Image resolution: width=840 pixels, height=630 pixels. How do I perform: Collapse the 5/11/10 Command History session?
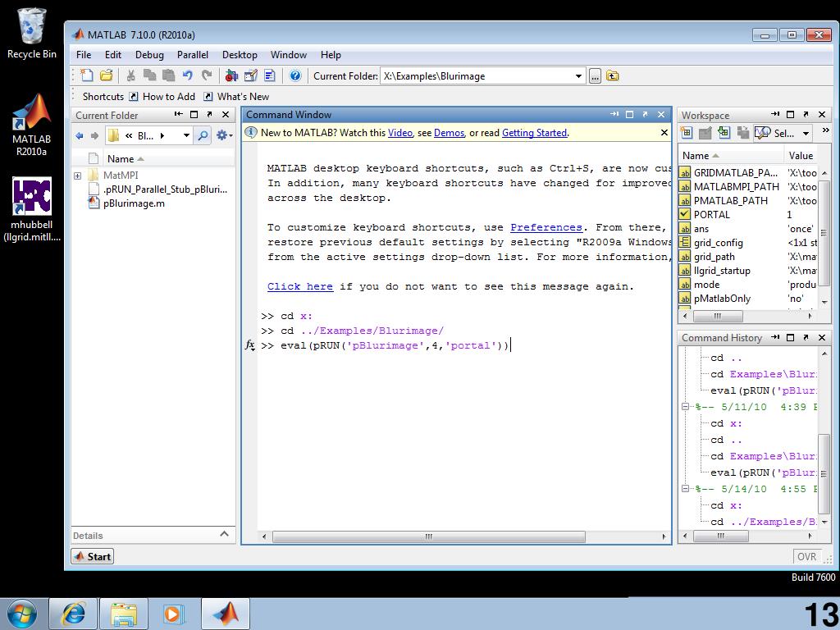click(x=685, y=407)
